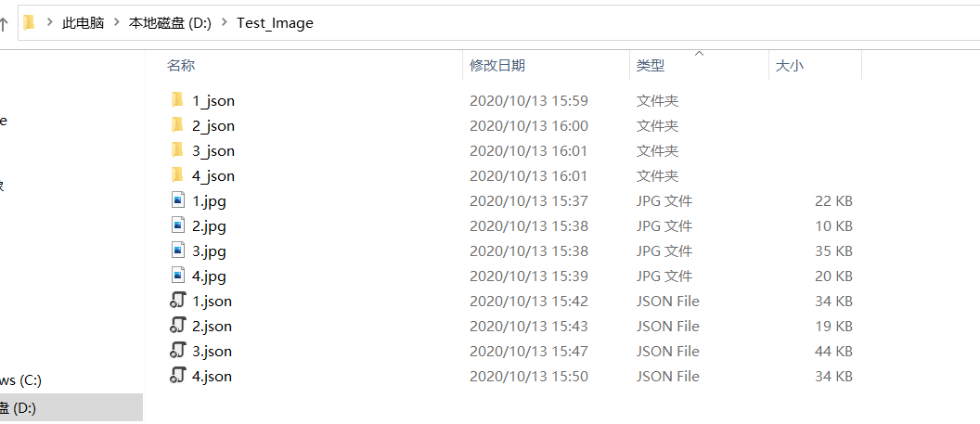Click the 1_json folder icon

177,100
